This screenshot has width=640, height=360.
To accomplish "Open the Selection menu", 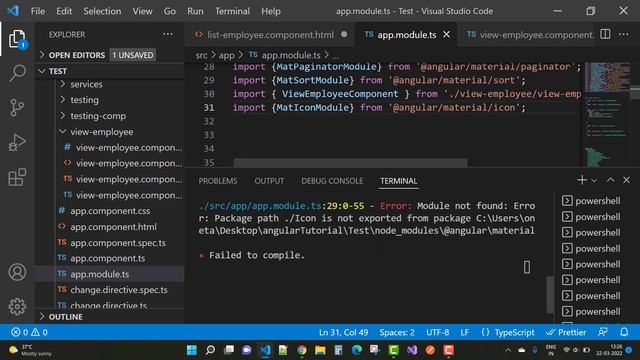I will (102, 11).
